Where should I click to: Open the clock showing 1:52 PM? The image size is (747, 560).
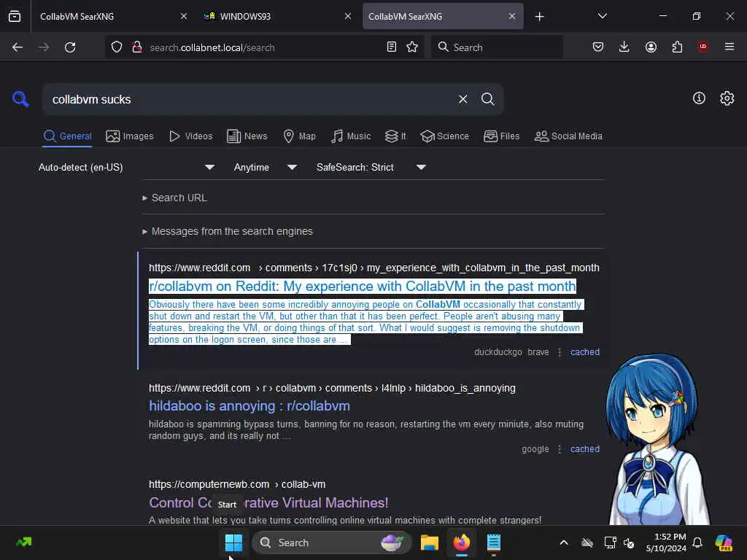tap(666, 542)
